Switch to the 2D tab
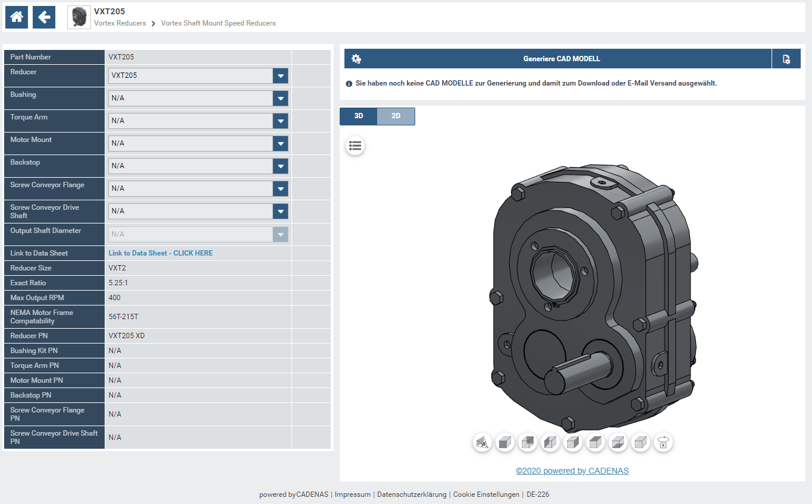This screenshot has width=812, height=504. (396, 116)
